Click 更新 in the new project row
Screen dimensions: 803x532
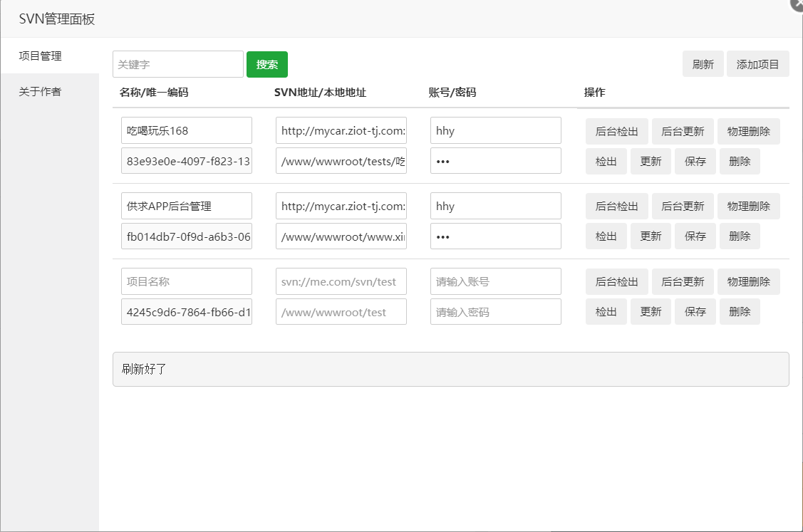click(651, 312)
